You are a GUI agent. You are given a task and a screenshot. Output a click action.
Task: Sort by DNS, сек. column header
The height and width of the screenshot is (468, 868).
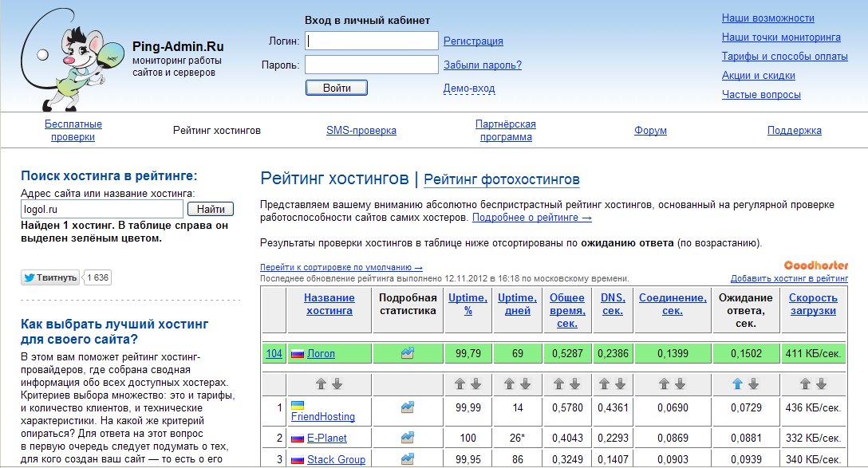click(x=613, y=305)
